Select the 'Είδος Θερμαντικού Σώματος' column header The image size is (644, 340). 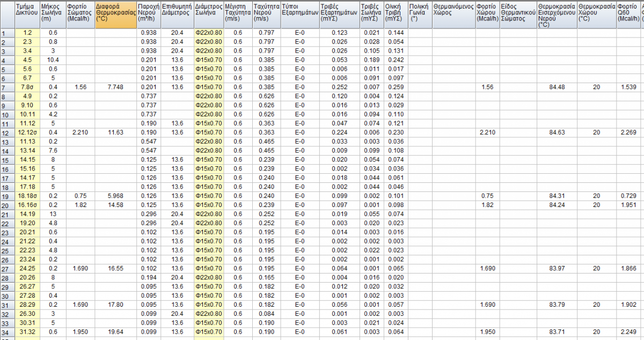[518, 14]
